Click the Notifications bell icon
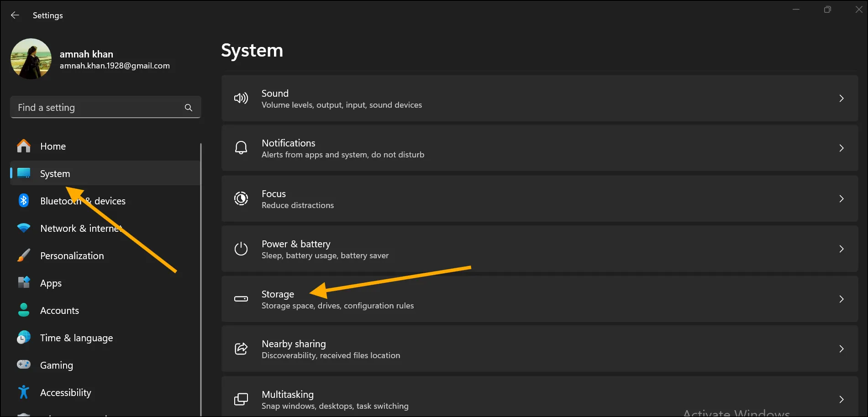This screenshot has height=417, width=868. click(x=241, y=148)
